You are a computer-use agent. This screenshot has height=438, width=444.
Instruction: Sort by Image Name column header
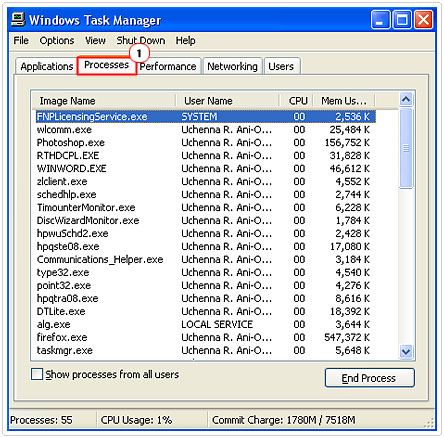[104, 101]
